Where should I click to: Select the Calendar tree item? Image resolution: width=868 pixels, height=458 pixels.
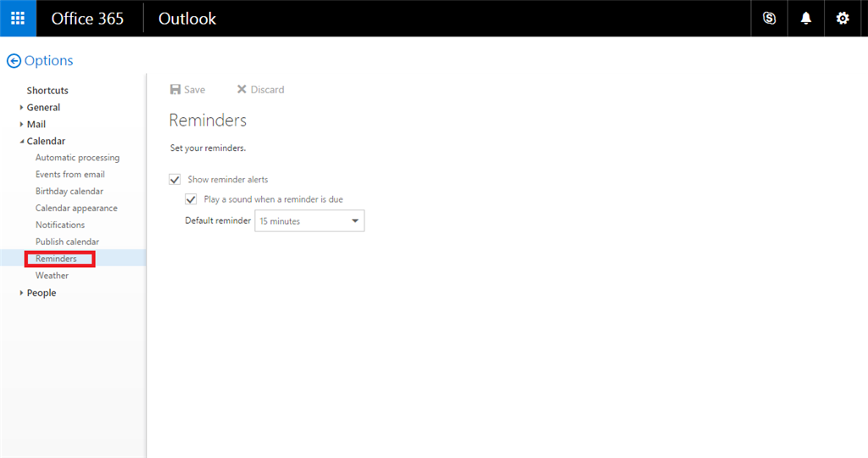coord(46,142)
